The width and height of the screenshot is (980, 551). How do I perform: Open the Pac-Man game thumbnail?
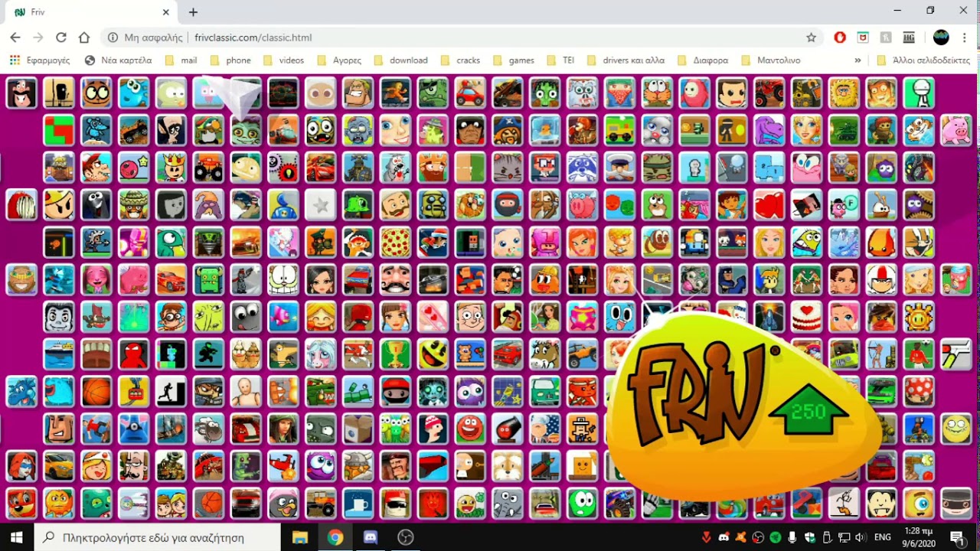tap(433, 354)
